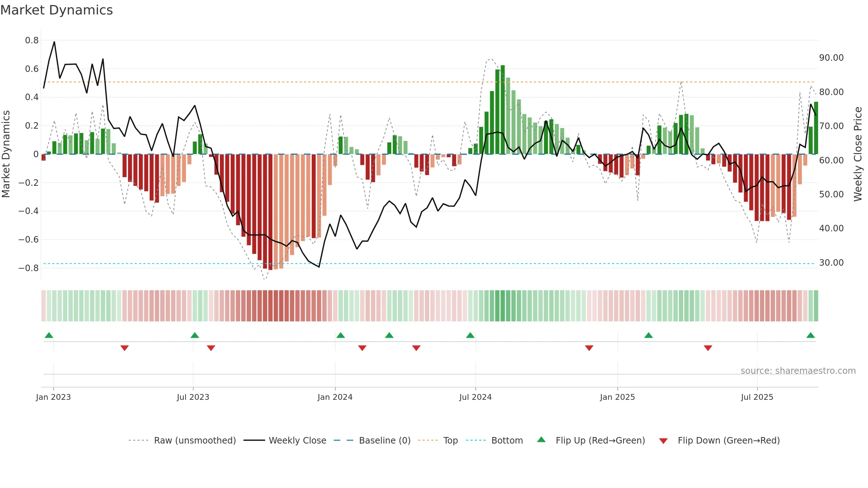This screenshot has height=488, width=868.
Task: Click the Jul 2024 x-axis label
Action: tap(475, 397)
